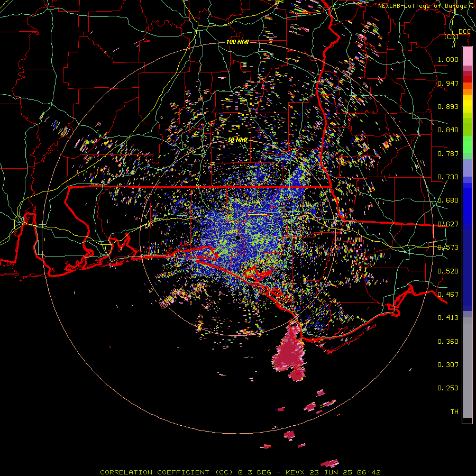Click the 100 NMI range ring label
476x476 pixels.
coord(237,42)
